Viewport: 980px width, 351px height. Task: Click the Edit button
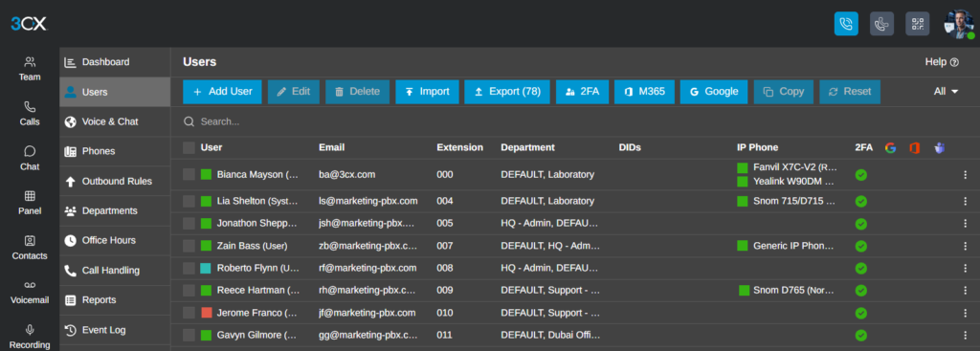click(294, 92)
